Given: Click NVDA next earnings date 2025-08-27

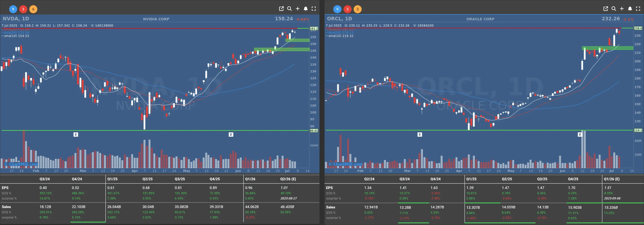Looking at the screenshot, I should pyautogui.click(x=289, y=199).
